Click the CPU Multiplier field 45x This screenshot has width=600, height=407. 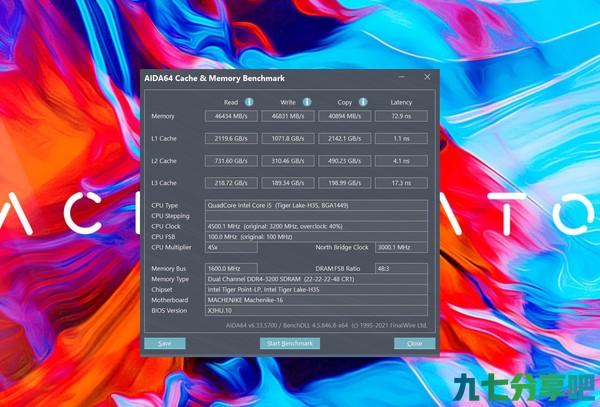(x=231, y=247)
